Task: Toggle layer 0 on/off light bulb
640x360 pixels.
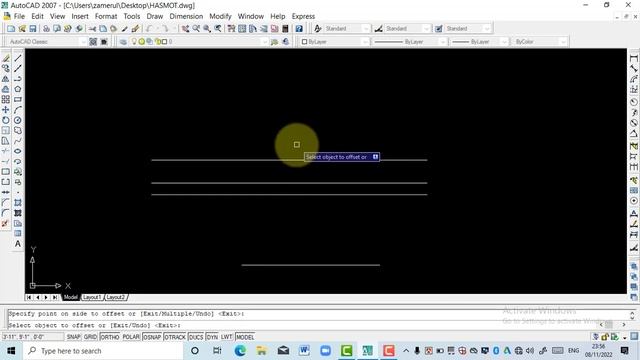Action: tap(133, 42)
